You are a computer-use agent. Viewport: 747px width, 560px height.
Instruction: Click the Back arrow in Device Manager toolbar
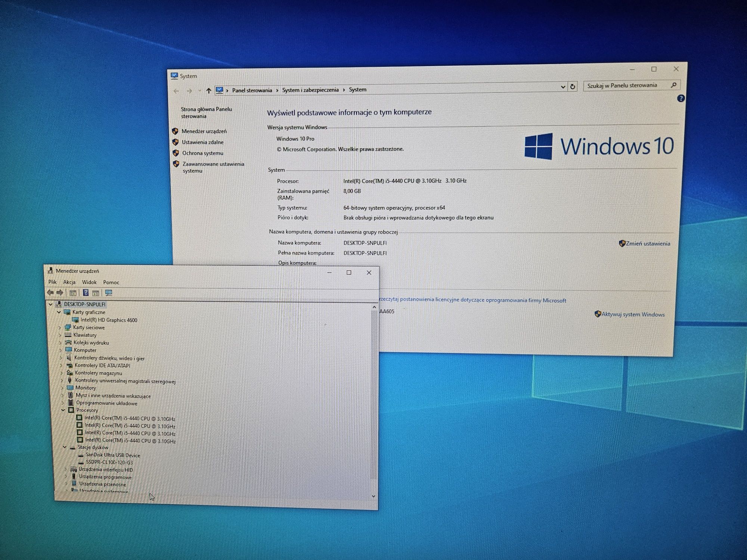(50, 293)
